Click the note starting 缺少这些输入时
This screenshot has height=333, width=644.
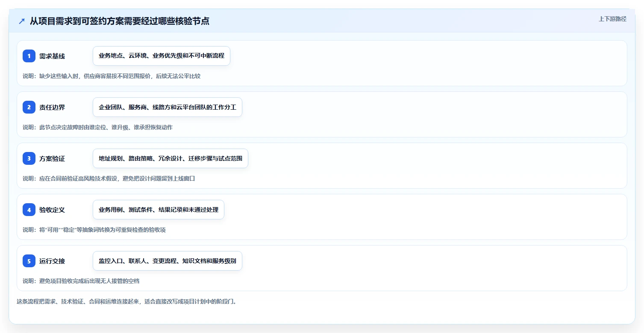112,76
